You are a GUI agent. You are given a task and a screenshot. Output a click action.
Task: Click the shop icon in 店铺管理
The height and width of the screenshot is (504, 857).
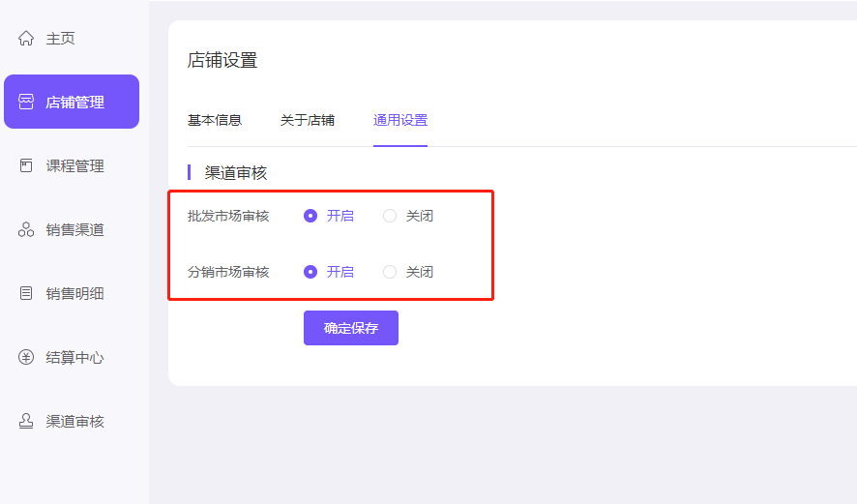pos(26,103)
